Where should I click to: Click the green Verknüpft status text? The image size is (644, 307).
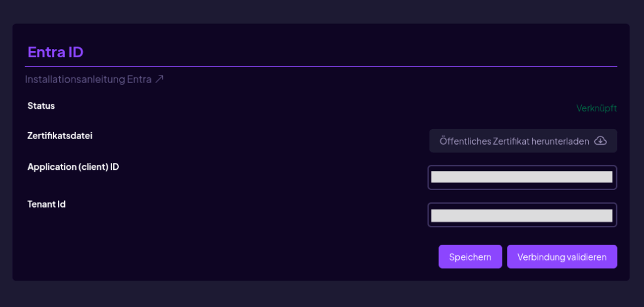point(596,108)
